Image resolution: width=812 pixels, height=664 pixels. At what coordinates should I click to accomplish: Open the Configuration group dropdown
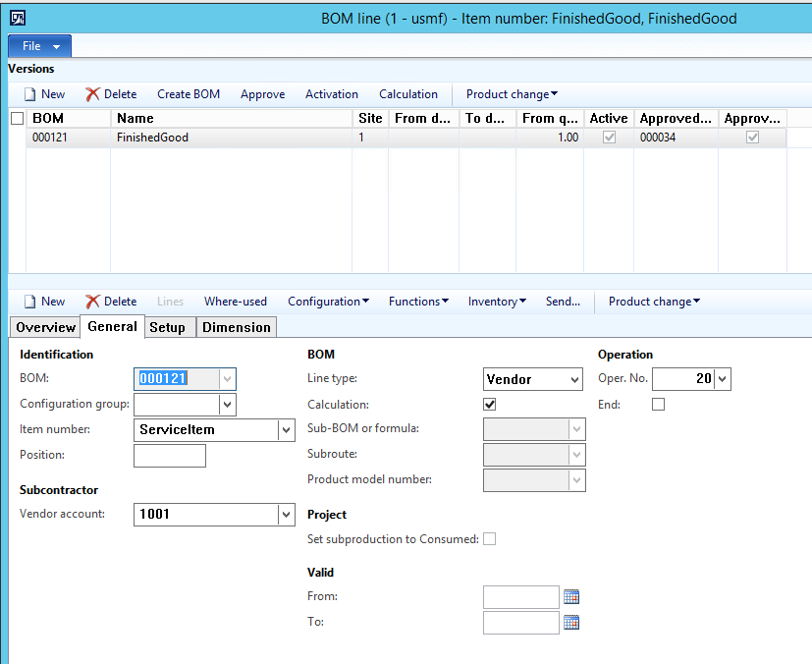(228, 405)
